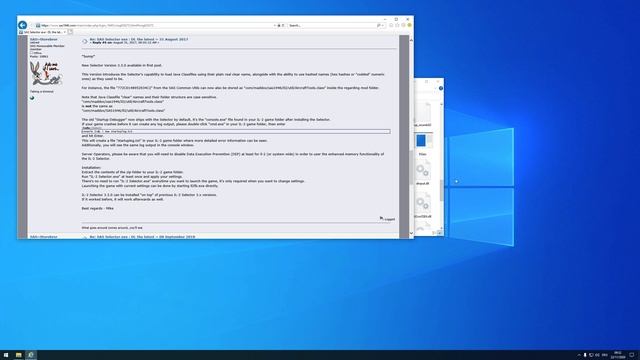Open the taskbar clock and date

618,355
